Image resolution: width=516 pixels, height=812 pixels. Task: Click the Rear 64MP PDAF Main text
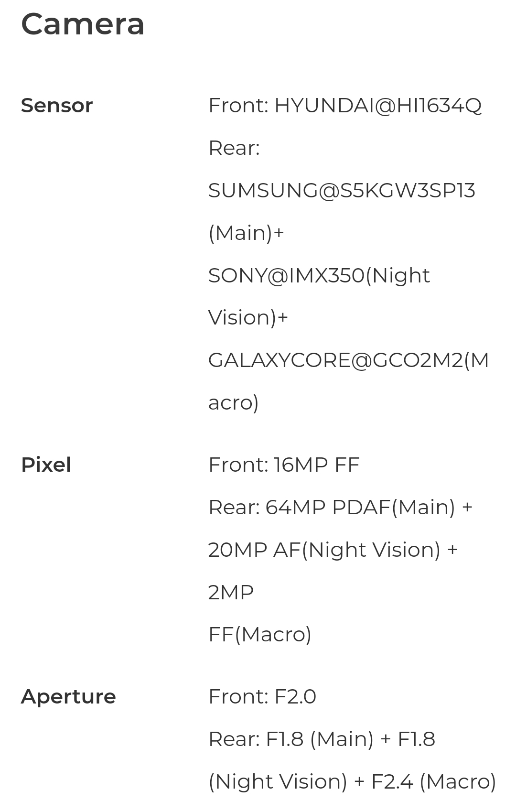point(340,507)
